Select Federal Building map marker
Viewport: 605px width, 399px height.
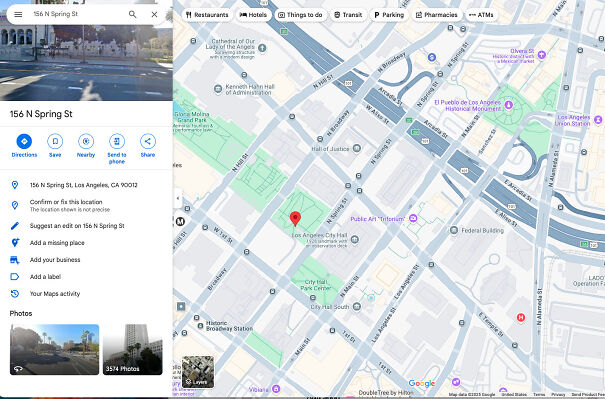pos(454,230)
